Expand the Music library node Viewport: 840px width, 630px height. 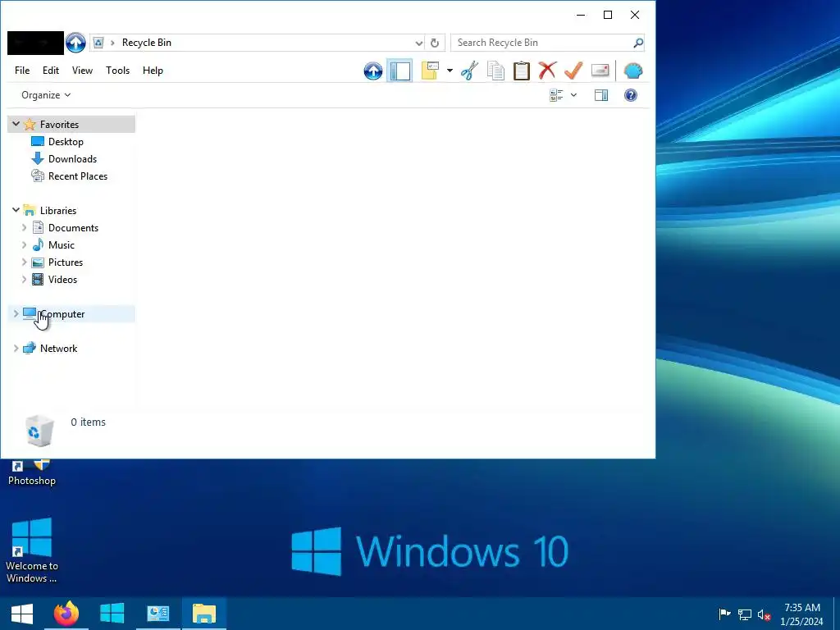(24, 244)
